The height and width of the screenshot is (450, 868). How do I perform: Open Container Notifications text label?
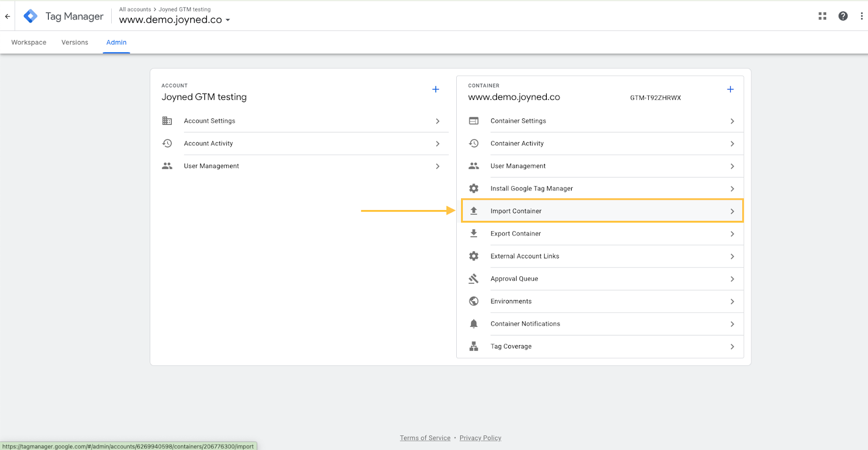point(525,324)
